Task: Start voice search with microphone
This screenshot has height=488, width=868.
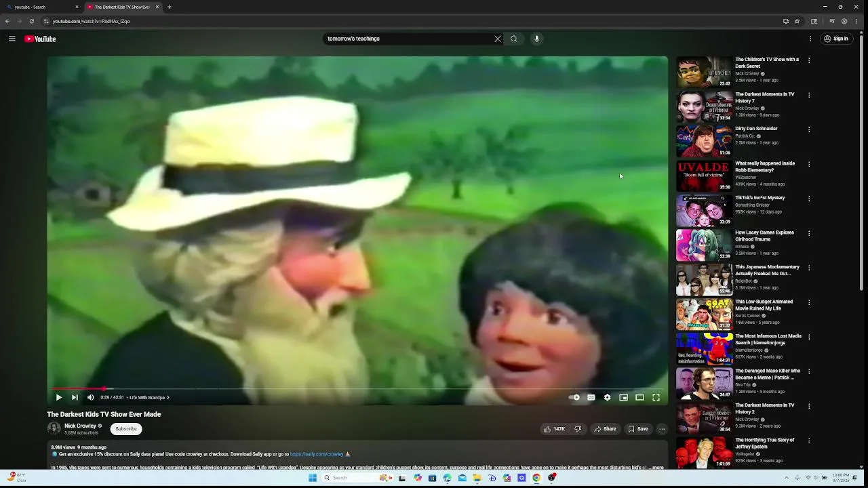Action: click(536, 39)
